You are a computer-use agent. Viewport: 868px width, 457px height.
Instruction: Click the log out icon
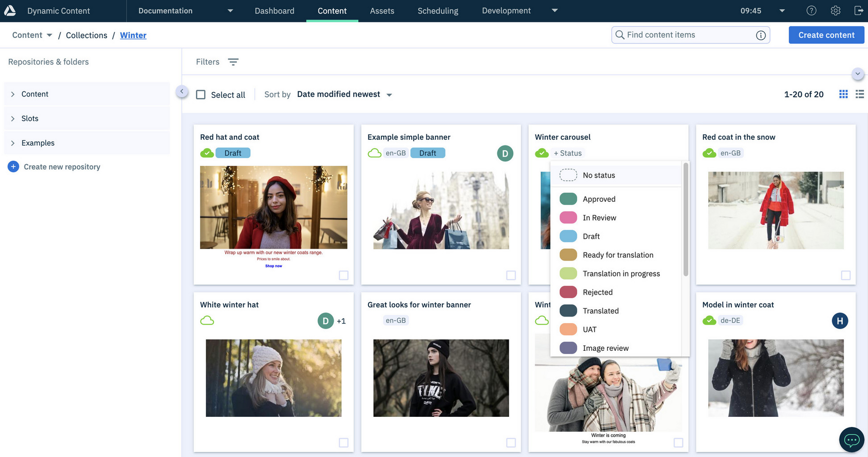[859, 11]
